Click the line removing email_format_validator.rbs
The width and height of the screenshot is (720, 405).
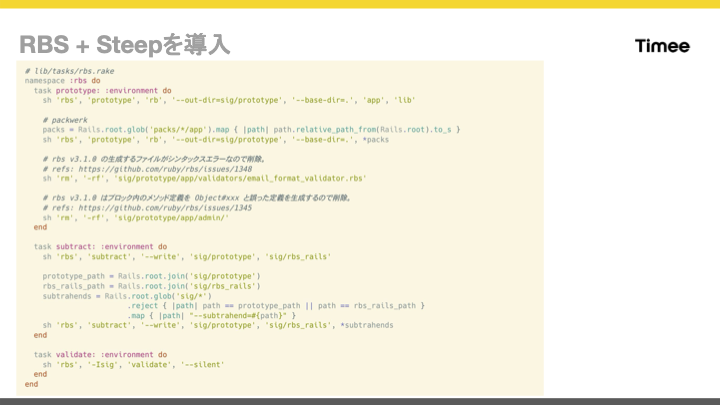[x=204, y=179]
